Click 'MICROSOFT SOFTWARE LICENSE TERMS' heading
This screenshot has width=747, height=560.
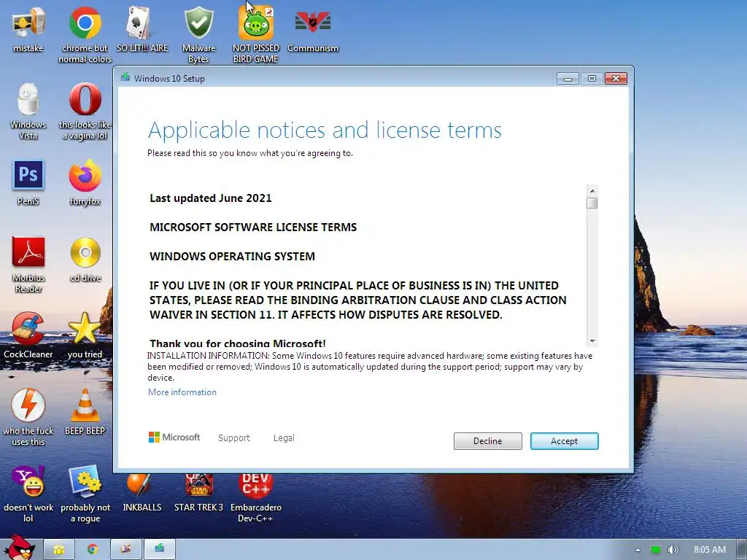click(x=253, y=227)
